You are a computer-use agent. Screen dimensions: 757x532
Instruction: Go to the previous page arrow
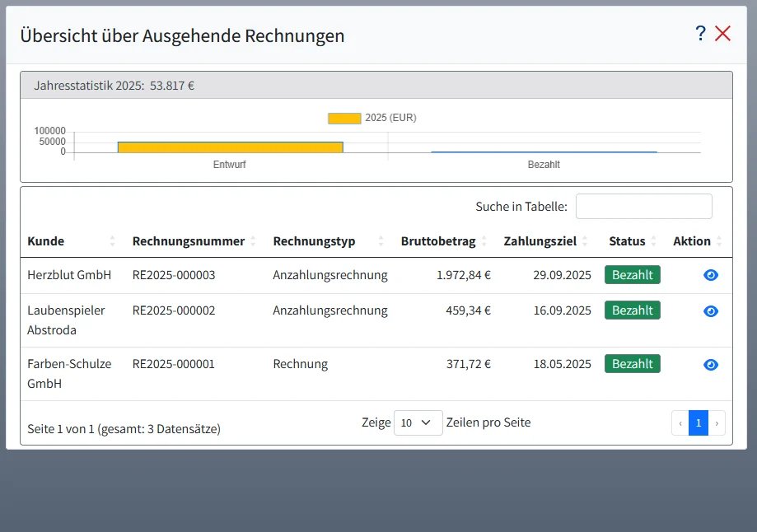click(680, 423)
